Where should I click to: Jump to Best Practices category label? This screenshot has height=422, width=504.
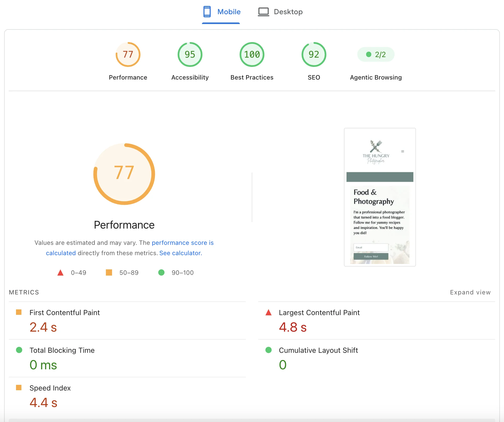pyautogui.click(x=252, y=77)
